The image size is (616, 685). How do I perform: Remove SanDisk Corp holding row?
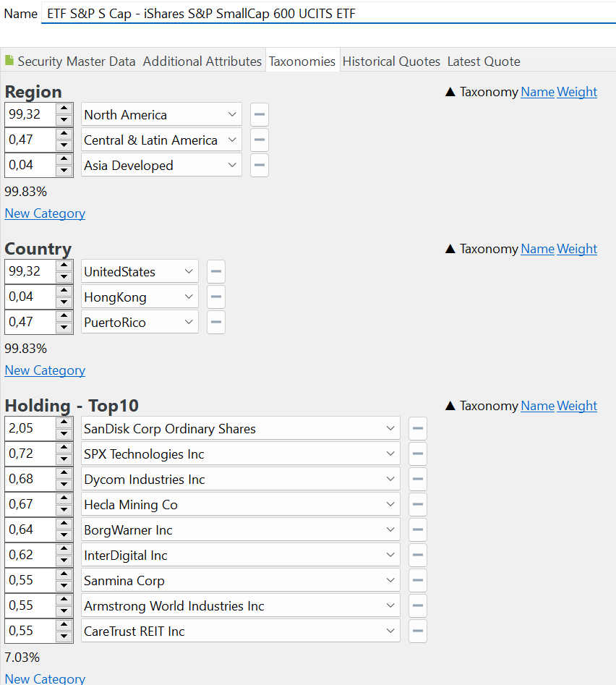417,429
